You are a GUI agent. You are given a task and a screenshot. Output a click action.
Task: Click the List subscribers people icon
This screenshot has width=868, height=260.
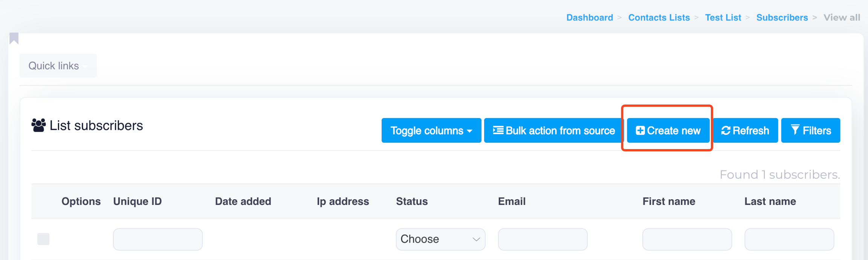point(38,125)
